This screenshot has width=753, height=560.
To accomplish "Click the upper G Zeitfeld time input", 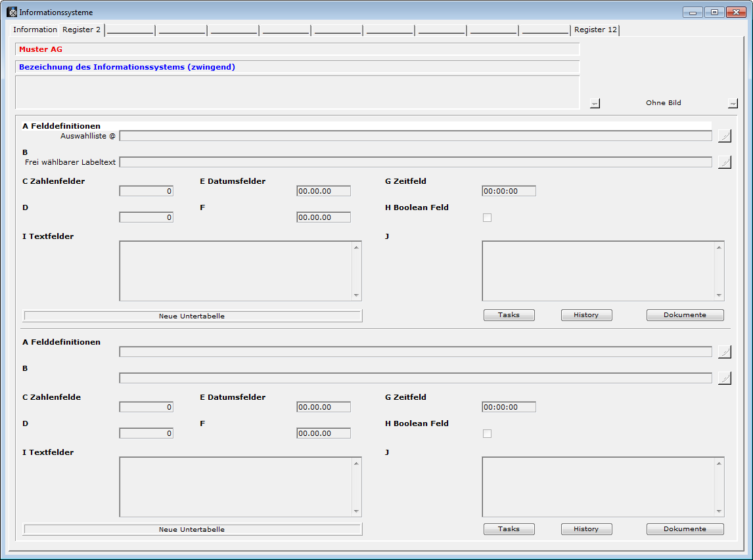I will 509,191.
